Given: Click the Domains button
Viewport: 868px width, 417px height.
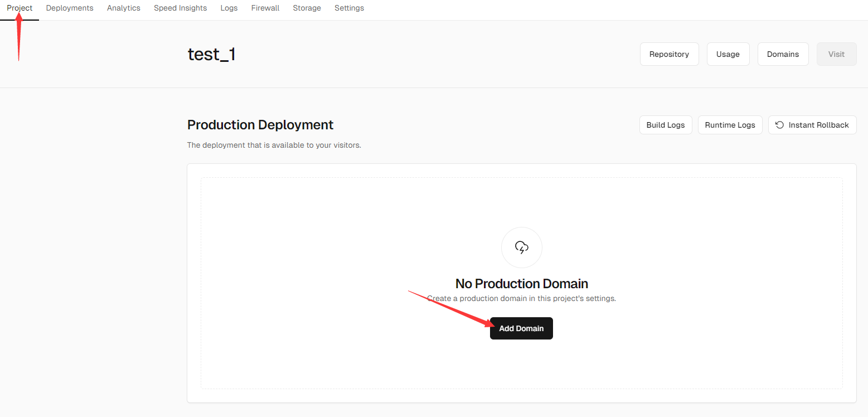Looking at the screenshot, I should tap(783, 54).
